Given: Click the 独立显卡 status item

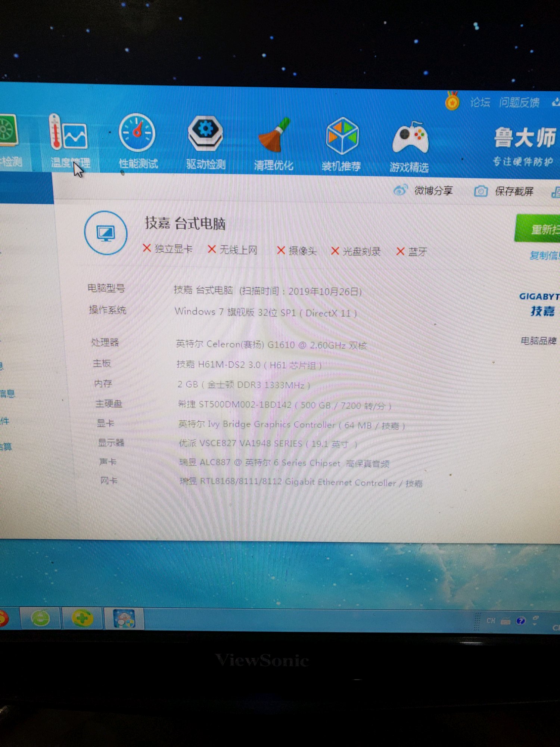Looking at the screenshot, I should click(x=168, y=248).
